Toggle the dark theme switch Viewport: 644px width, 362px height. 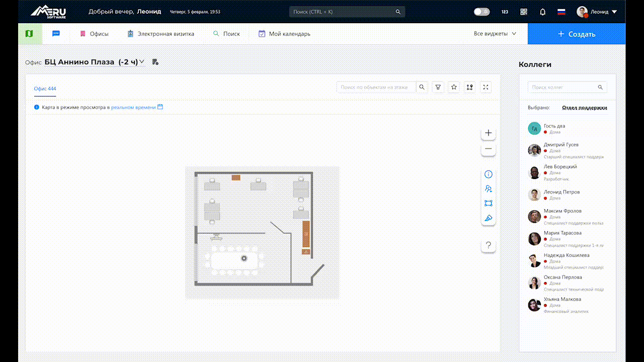481,12
